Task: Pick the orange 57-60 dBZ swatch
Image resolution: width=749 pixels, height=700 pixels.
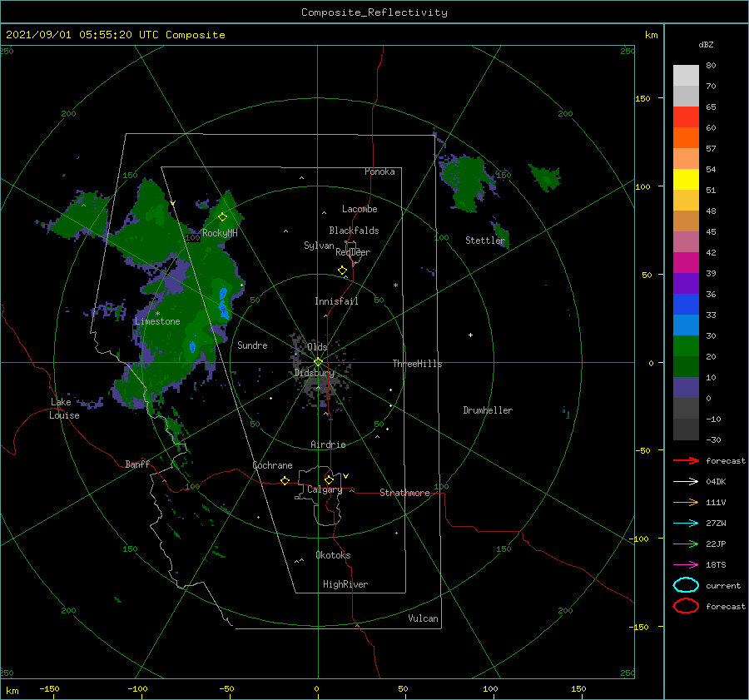Action: 686,138
